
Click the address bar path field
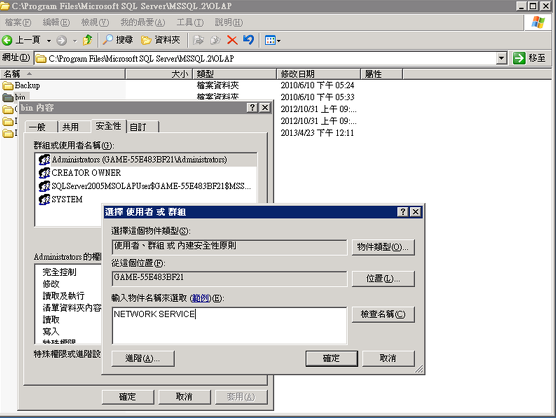pos(266,58)
